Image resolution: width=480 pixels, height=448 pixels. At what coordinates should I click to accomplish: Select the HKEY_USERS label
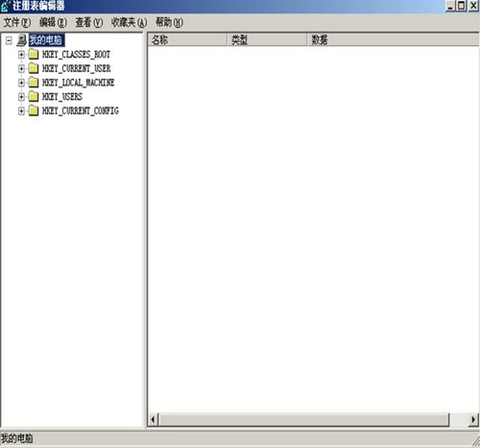62,97
